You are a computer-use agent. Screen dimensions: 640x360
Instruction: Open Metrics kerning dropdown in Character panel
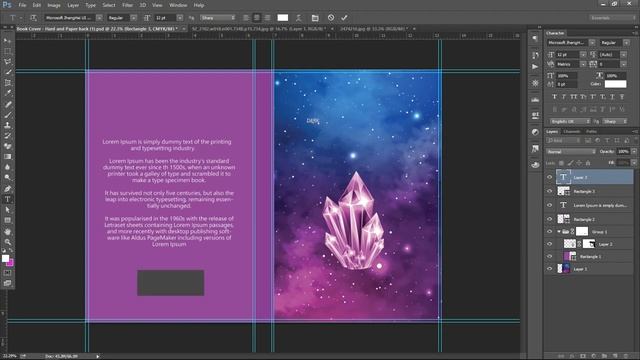[x=583, y=64]
